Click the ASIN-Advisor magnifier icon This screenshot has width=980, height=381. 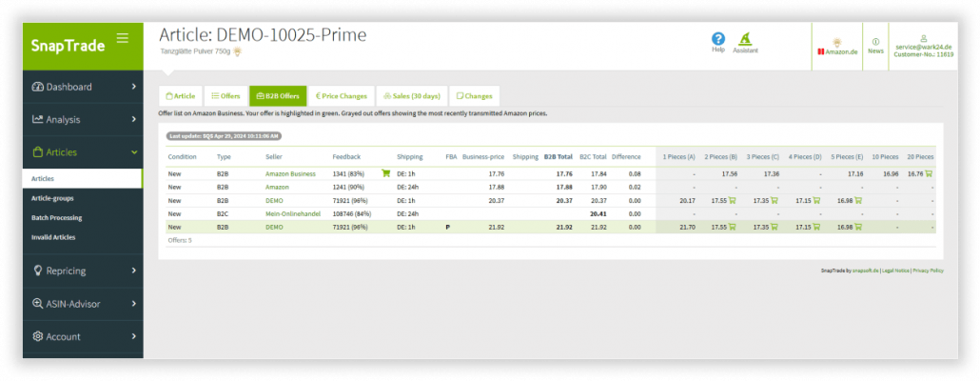click(37, 304)
